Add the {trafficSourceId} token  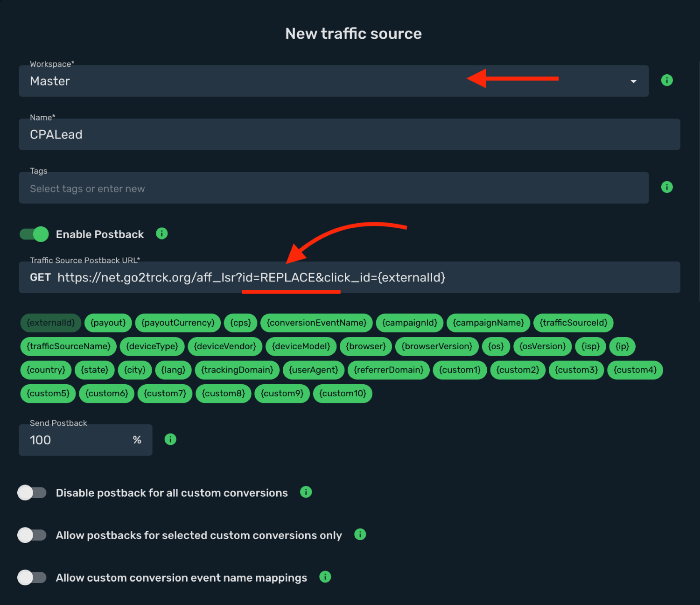coord(574,323)
